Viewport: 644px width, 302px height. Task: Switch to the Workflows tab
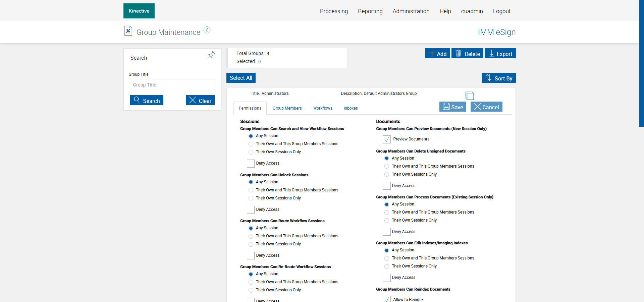pyautogui.click(x=322, y=108)
